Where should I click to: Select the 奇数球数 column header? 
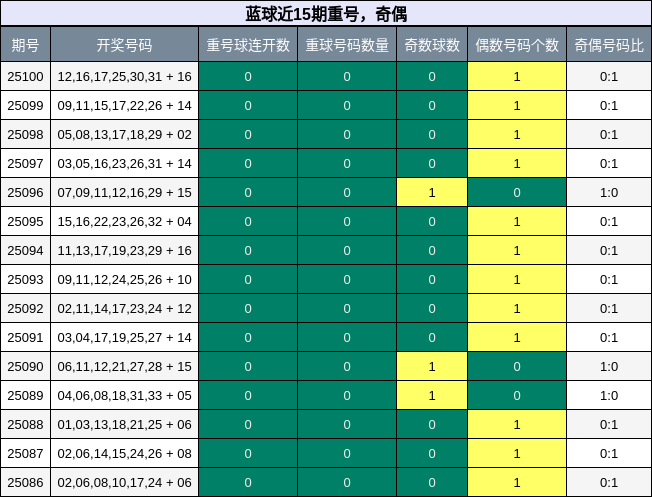(432, 45)
